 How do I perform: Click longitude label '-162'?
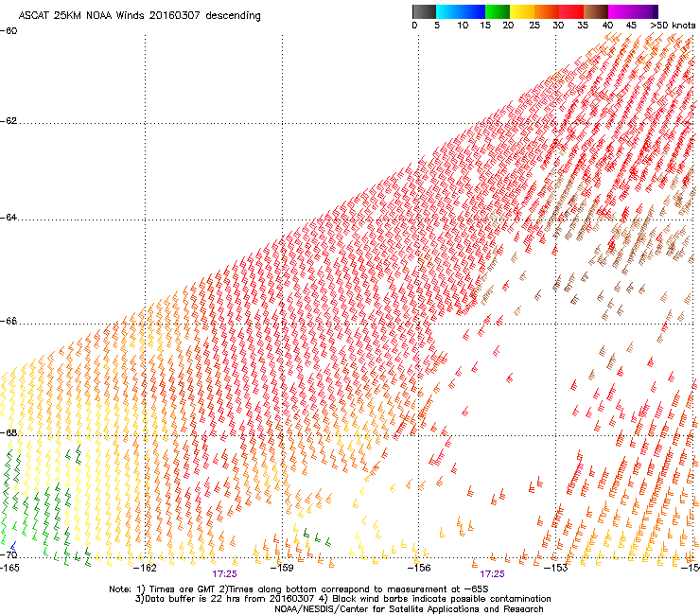pos(145,568)
